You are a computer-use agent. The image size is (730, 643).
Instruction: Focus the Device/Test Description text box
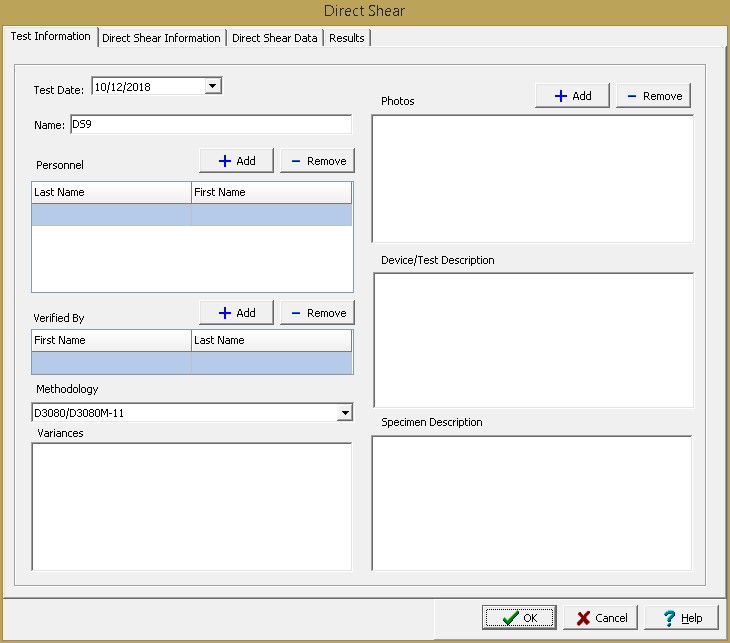tap(532, 340)
